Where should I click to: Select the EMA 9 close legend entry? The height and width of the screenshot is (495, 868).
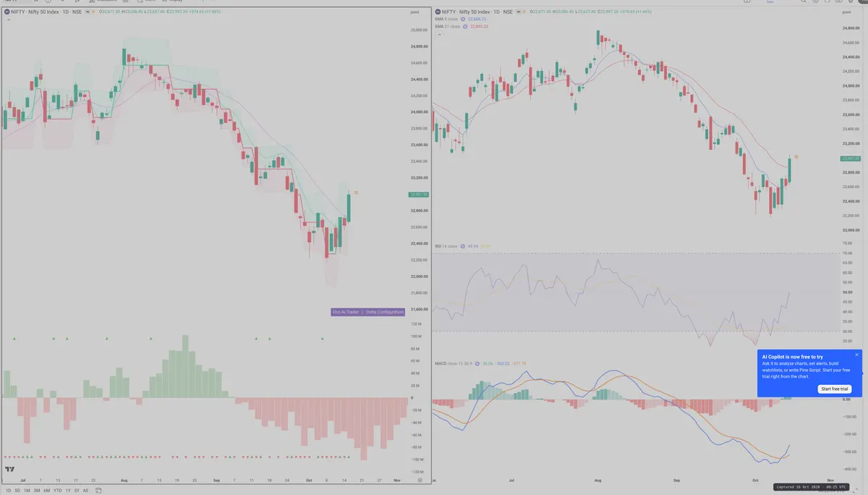[x=446, y=19]
